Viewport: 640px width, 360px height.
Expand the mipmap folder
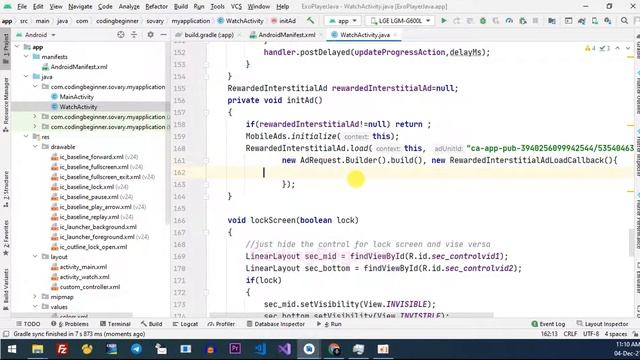pos(35,297)
